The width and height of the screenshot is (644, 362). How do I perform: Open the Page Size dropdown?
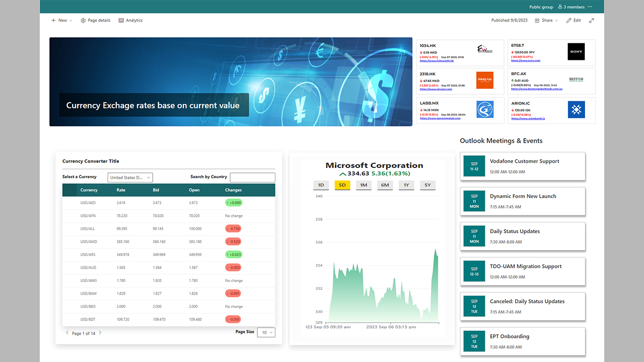[x=266, y=332]
